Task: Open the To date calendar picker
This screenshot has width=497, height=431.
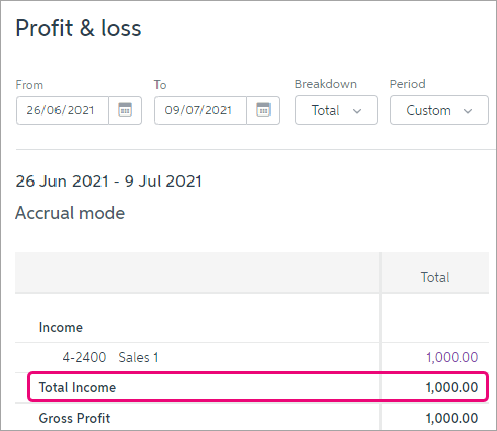Action: point(263,110)
